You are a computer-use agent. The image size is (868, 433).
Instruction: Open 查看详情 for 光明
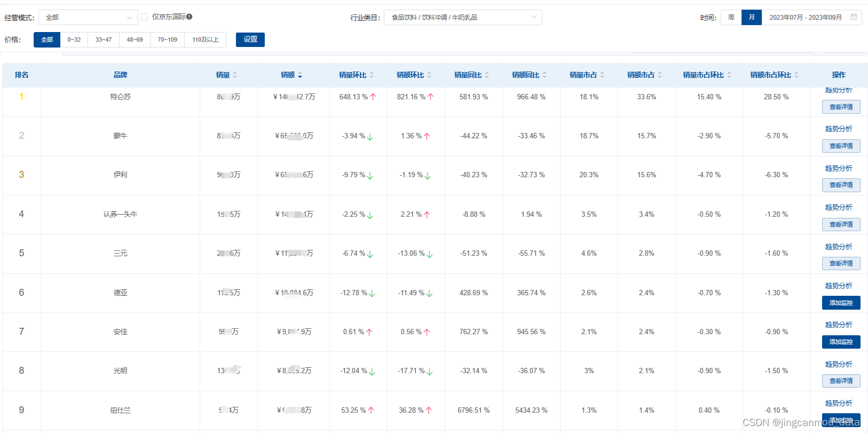[841, 381]
